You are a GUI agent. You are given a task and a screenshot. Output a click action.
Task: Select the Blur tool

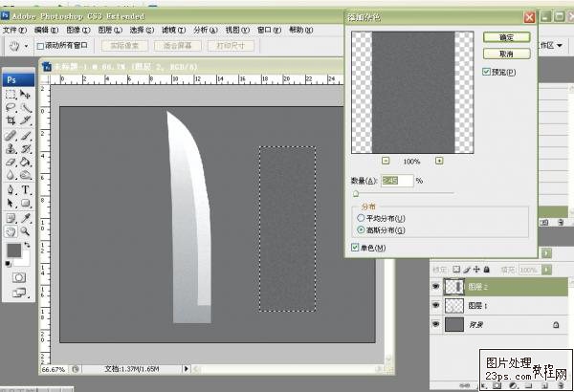click(11, 175)
